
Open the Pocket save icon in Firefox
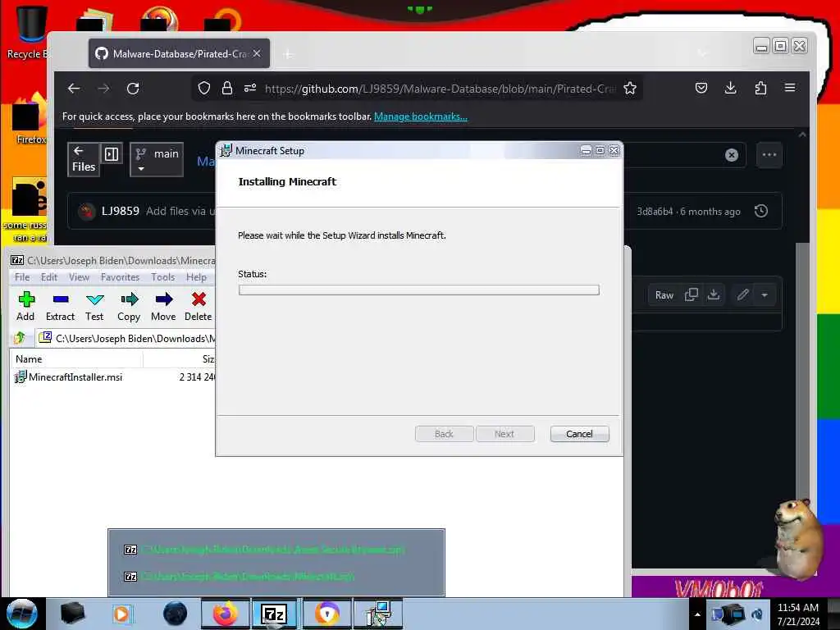701,88
